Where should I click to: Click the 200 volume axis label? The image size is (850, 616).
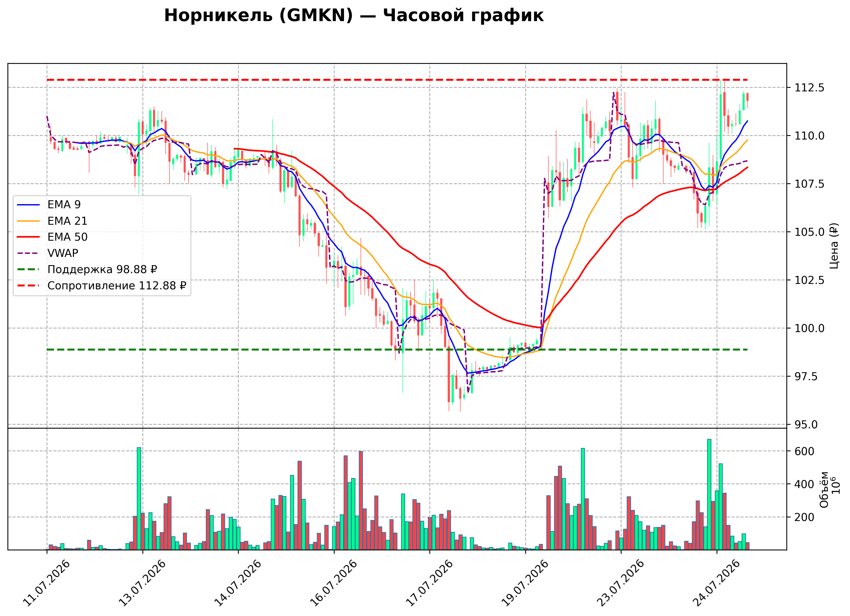804,517
